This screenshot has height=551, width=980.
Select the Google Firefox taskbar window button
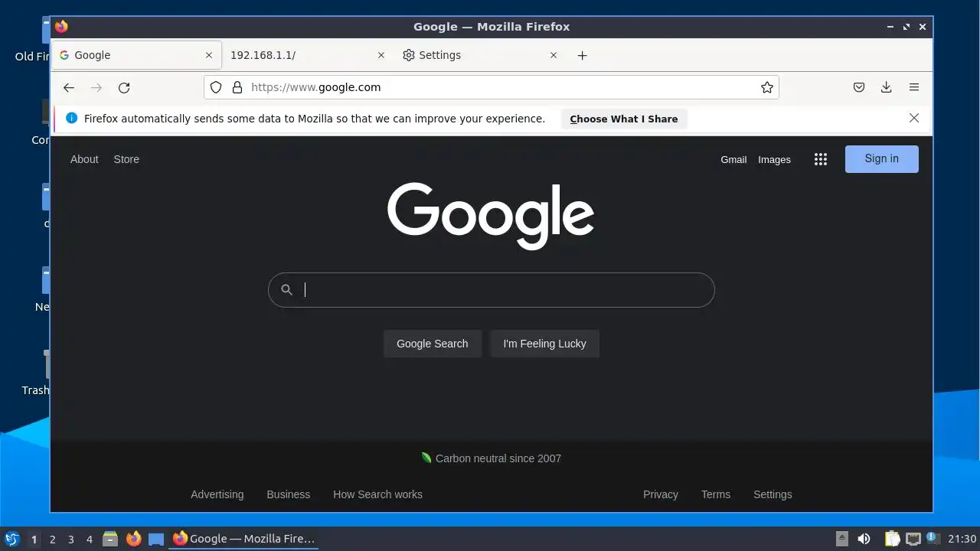pyautogui.click(x=244, y=539)
